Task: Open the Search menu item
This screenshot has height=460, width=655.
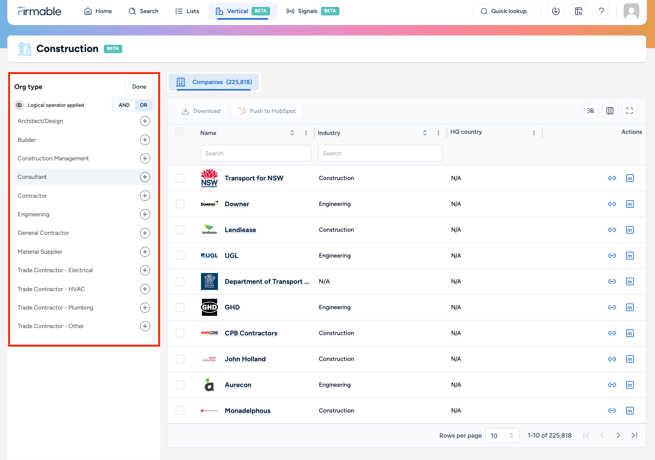Action: (143, 11)
